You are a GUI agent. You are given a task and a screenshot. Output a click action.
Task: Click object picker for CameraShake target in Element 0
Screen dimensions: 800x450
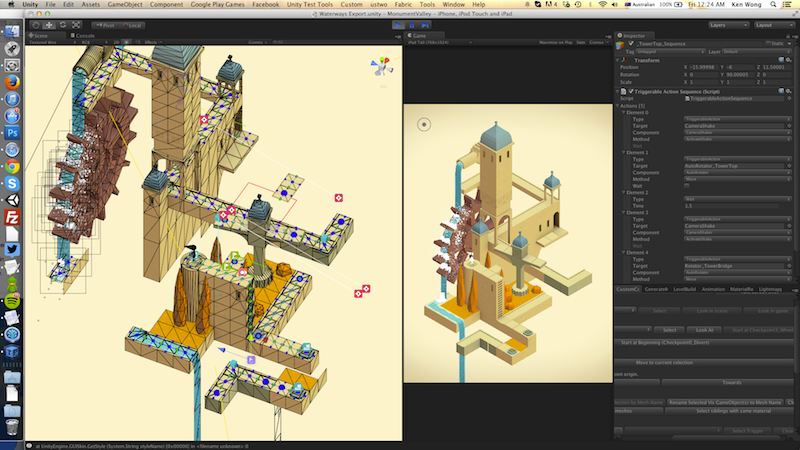pos(789,126)
